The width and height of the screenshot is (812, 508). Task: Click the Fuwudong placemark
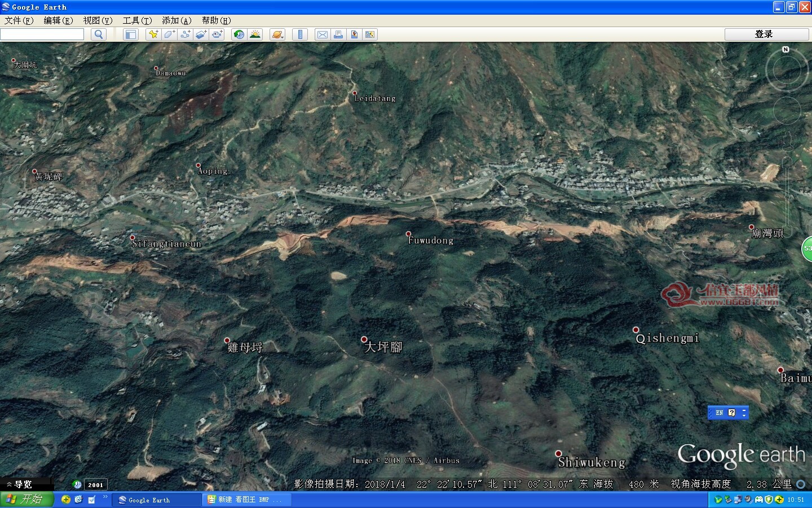point(409,234)
